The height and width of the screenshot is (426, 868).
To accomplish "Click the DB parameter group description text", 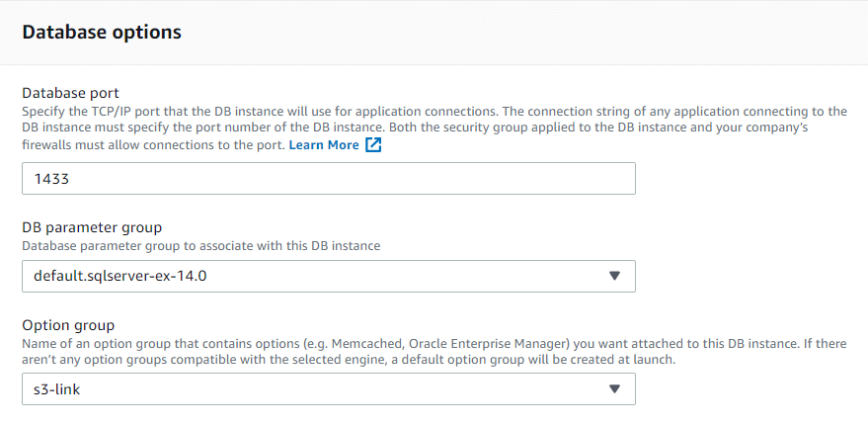I will tap(200, 245).
